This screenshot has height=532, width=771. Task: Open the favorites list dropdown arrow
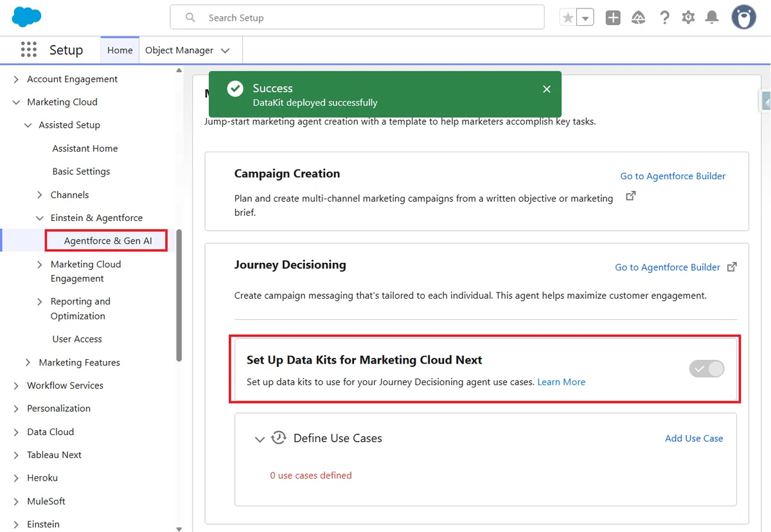coord(585,18)
